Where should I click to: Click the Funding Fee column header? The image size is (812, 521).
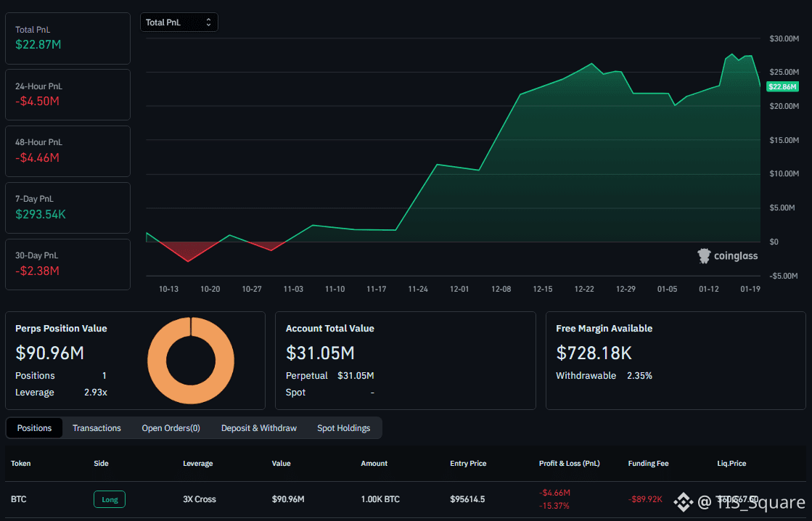pos(648,463)
